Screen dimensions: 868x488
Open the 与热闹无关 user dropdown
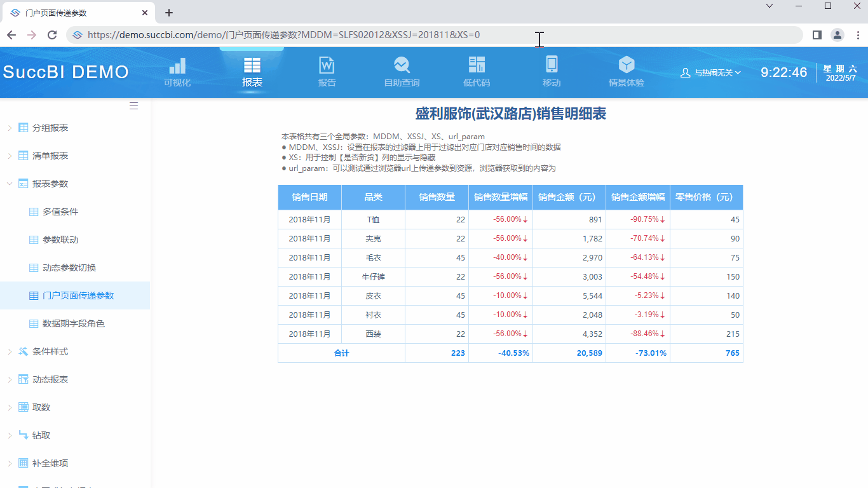coord(710,72)
